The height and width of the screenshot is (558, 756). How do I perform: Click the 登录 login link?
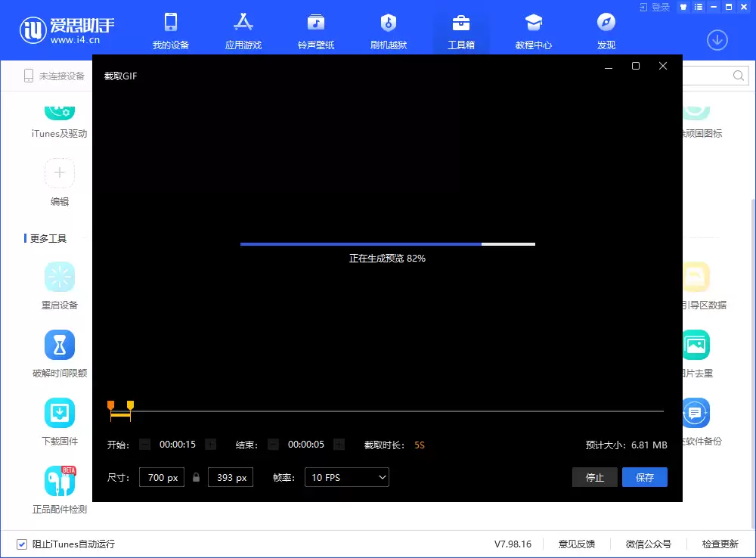[655, 8]
